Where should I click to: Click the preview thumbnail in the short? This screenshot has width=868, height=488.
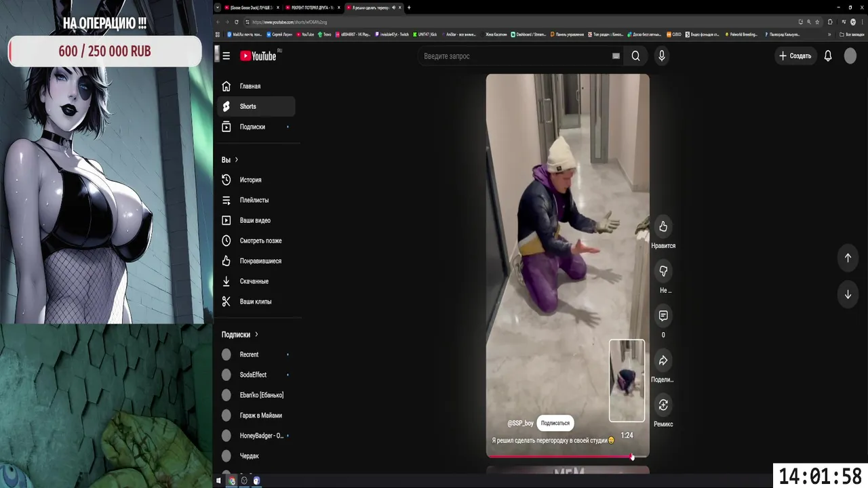pyautogui.click(x=627, y=380)
